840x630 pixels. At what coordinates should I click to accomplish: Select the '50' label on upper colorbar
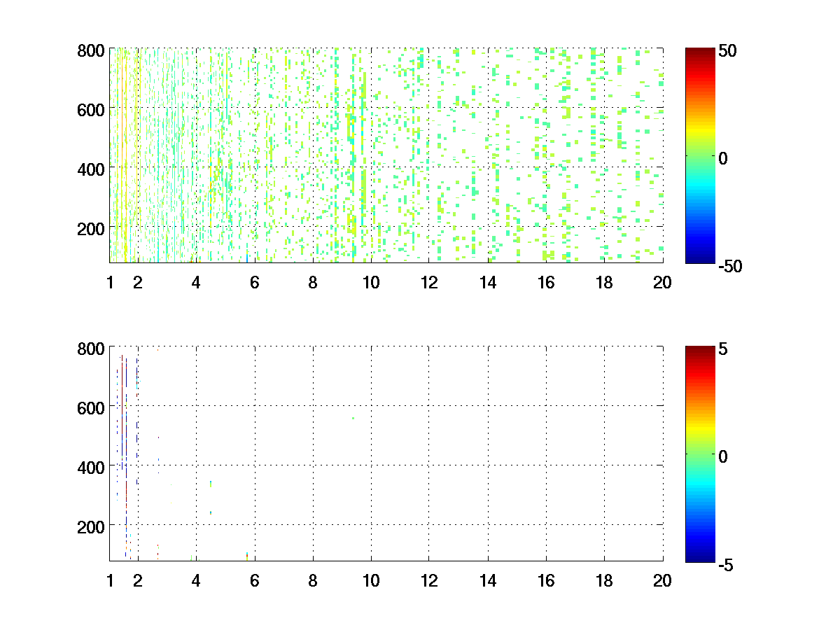[x=727, y=52]
